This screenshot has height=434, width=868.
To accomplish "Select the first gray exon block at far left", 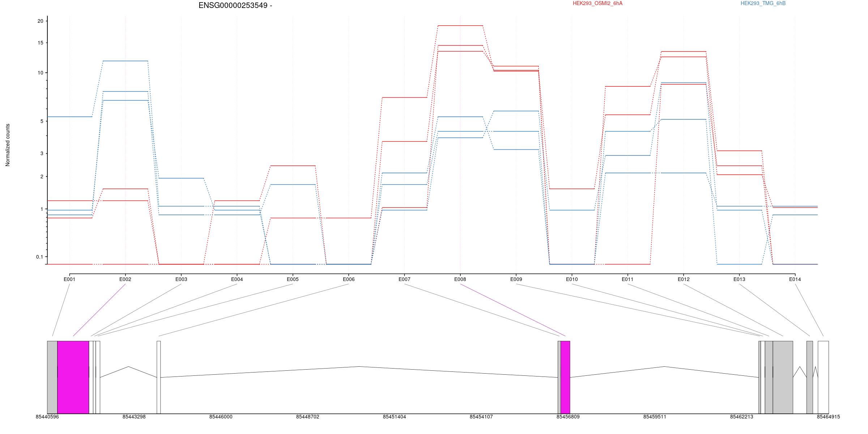I will click(x=52, y=377).
